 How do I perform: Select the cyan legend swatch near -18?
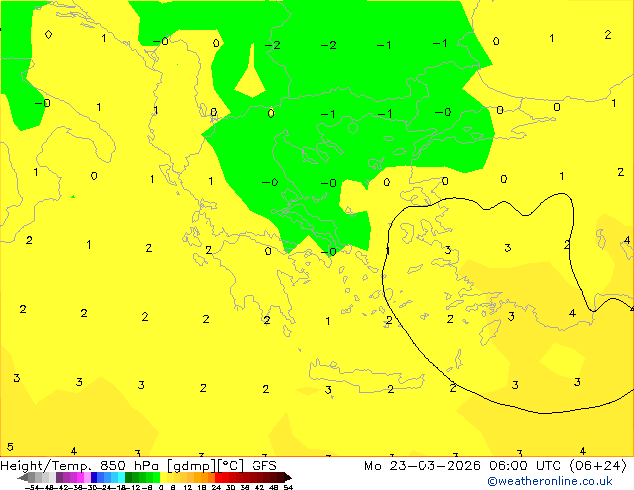(x=122, y=477)
